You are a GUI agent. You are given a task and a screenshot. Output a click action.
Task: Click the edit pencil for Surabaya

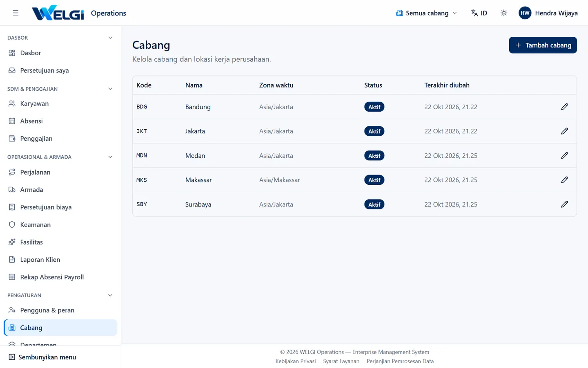(564, 204)
